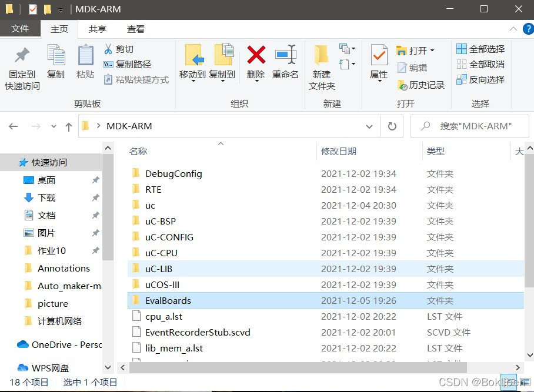
Task: Open the Quick Access Toolbar dropdown
Action: click(x=61, y=9)
